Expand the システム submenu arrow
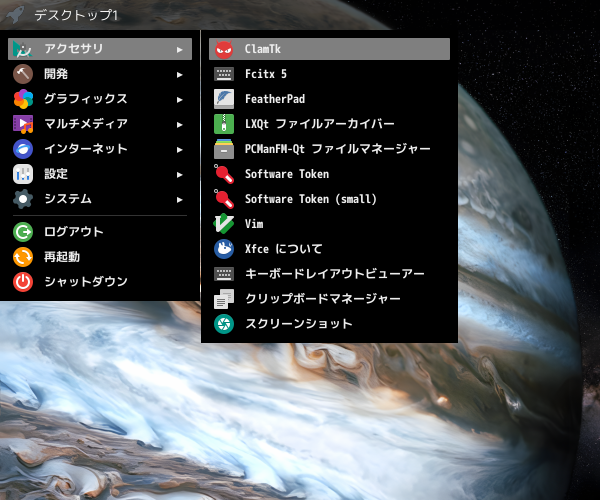Image resolution: width=600 pixels, height=500 pixels. pos(179,200)
